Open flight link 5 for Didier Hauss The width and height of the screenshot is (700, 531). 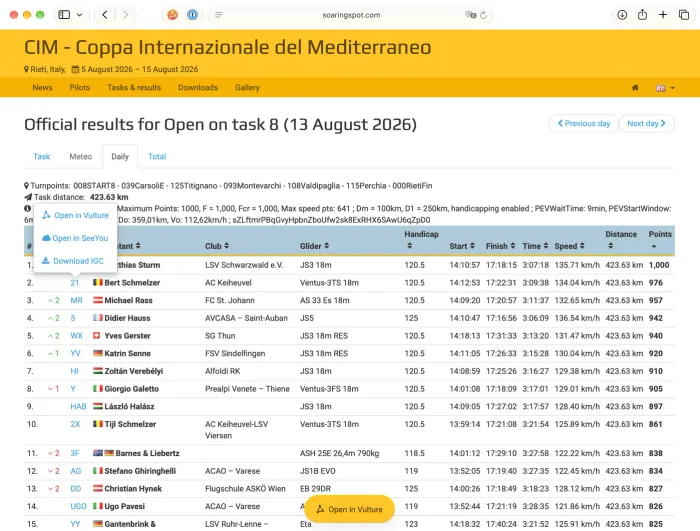pyautogui.click(x=73, y=318)
